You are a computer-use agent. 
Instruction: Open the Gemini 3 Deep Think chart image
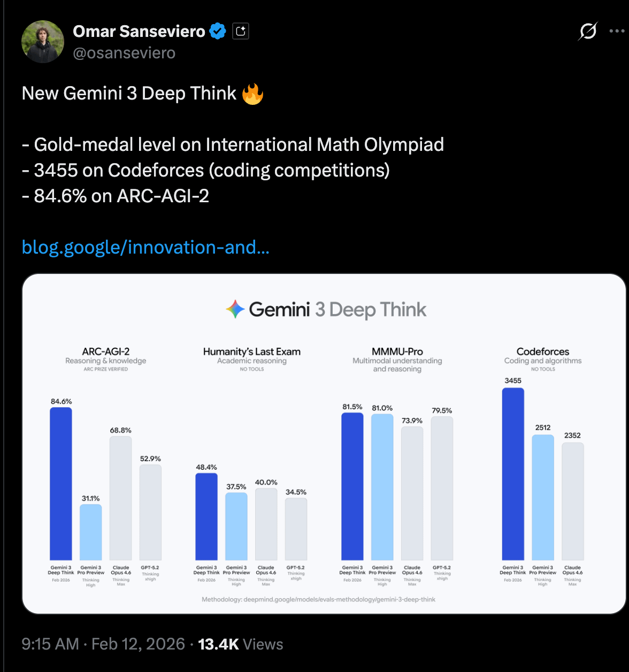click(324, 444)
